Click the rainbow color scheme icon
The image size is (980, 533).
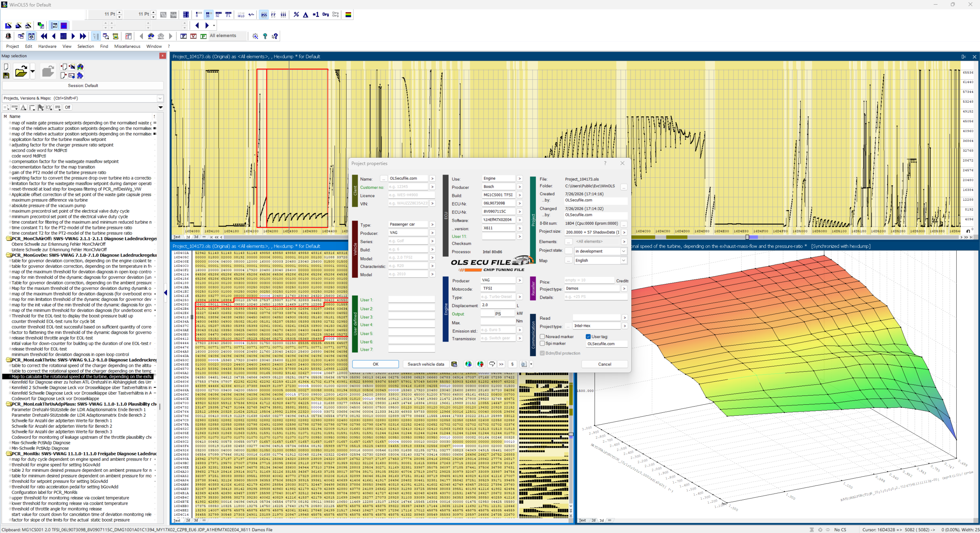pyautogui.click(x=348, y=15)
